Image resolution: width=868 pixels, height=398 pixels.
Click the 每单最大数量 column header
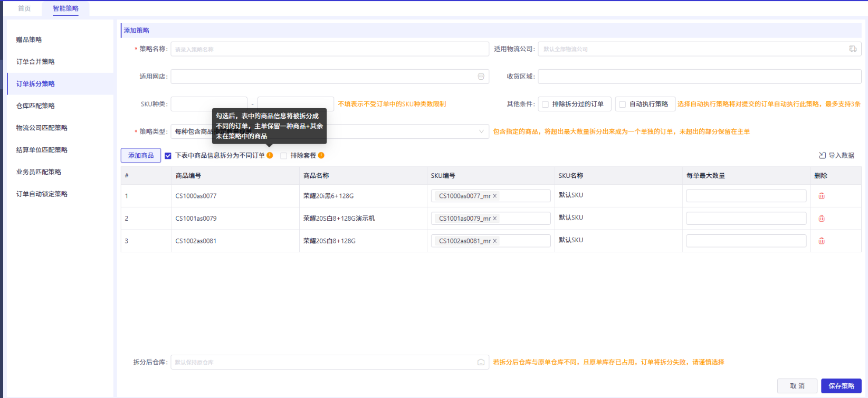705,176
